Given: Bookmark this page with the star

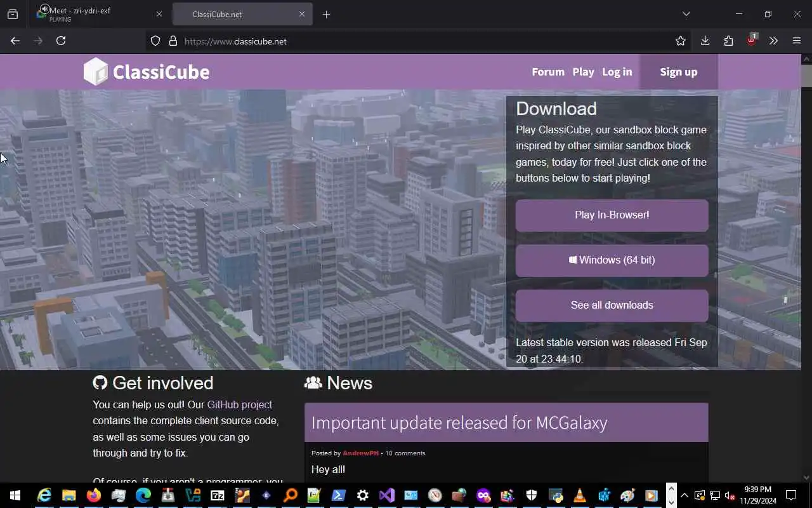Looking at the screenshot, I should (x=681, y=41).
